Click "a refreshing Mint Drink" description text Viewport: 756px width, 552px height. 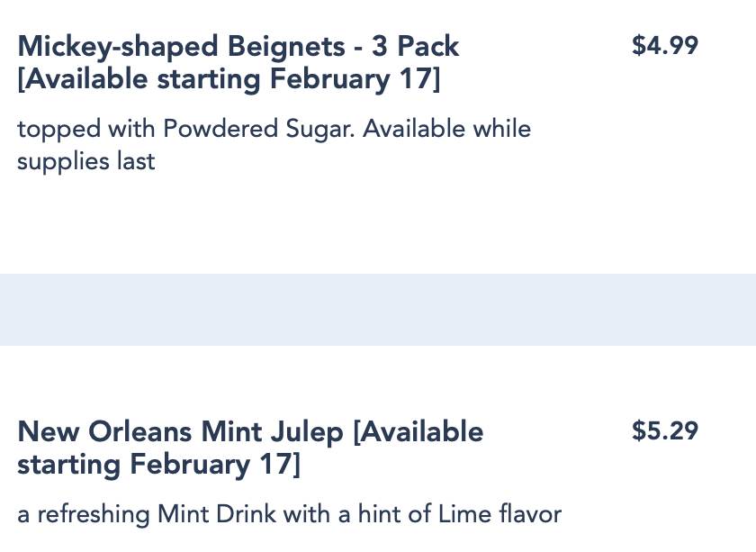coord(146,515)
